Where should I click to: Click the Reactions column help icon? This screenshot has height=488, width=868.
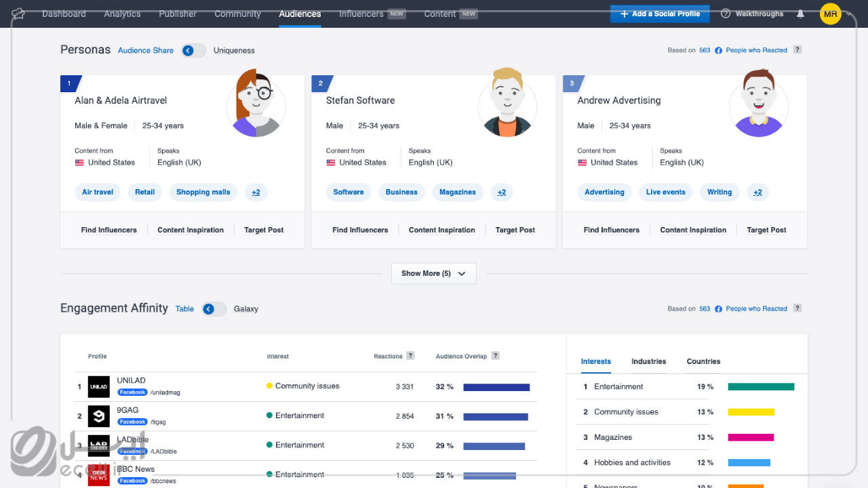tap(410, 356)
